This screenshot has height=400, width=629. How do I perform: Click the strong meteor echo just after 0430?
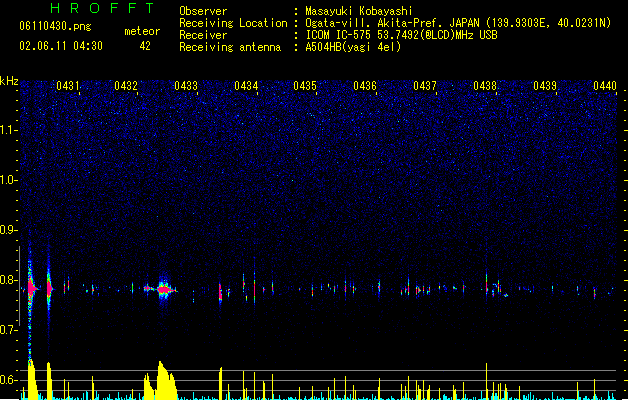[x=32, y=288]
